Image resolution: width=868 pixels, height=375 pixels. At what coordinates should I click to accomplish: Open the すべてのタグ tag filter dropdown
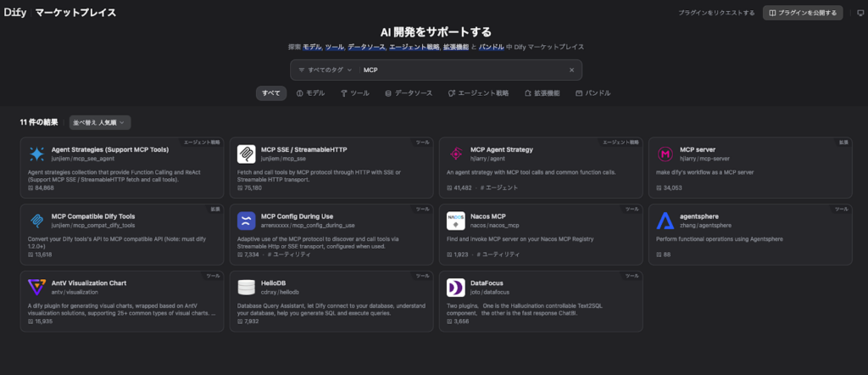[x=325, y=70]
